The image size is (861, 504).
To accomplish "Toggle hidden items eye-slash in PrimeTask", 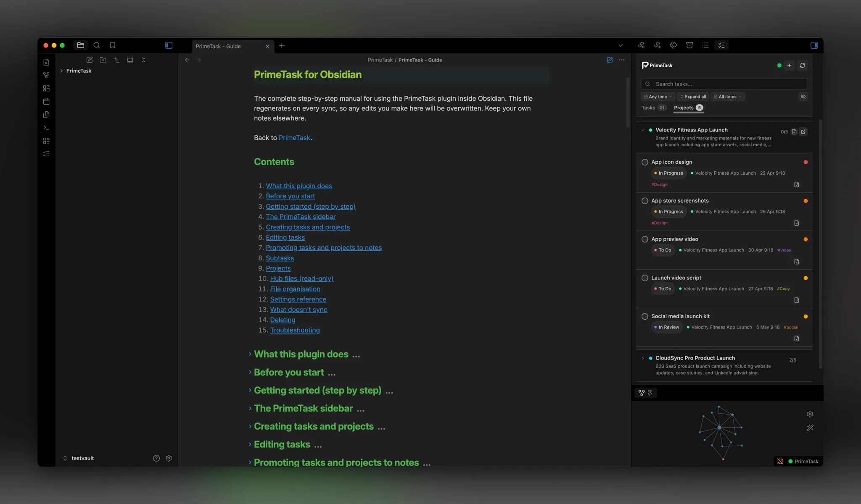I will point(803,97).
